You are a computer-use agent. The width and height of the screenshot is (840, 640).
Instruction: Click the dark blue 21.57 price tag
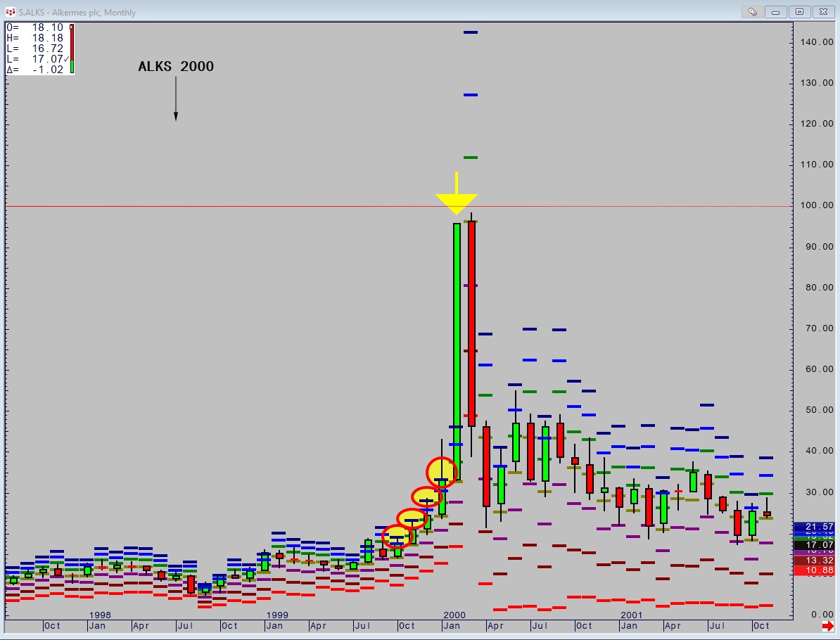(x=814, y=527)
